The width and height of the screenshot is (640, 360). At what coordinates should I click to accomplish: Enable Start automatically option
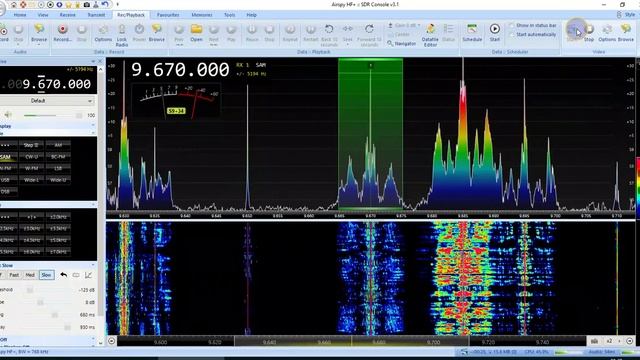[533, 35]
